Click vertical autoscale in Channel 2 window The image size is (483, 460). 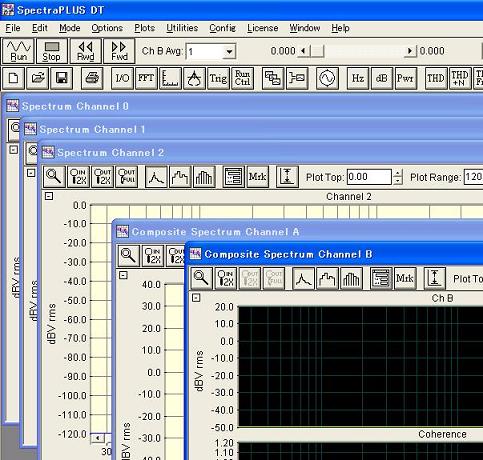(287, 177)
